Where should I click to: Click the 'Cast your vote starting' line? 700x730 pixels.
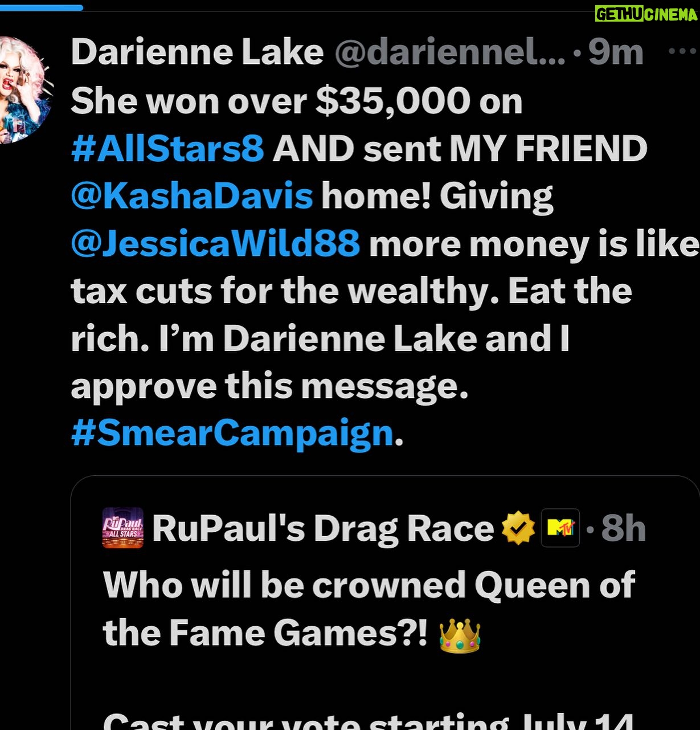coord(368,720)
